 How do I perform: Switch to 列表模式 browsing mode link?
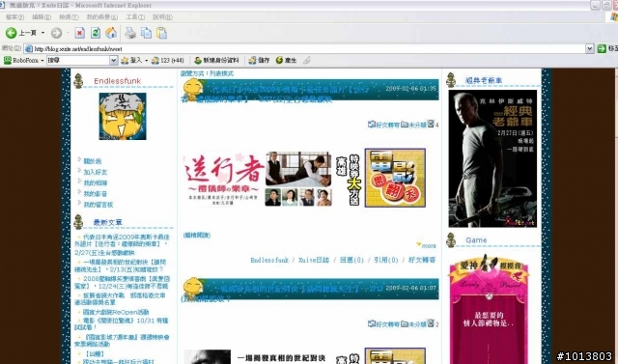(221, 73)
